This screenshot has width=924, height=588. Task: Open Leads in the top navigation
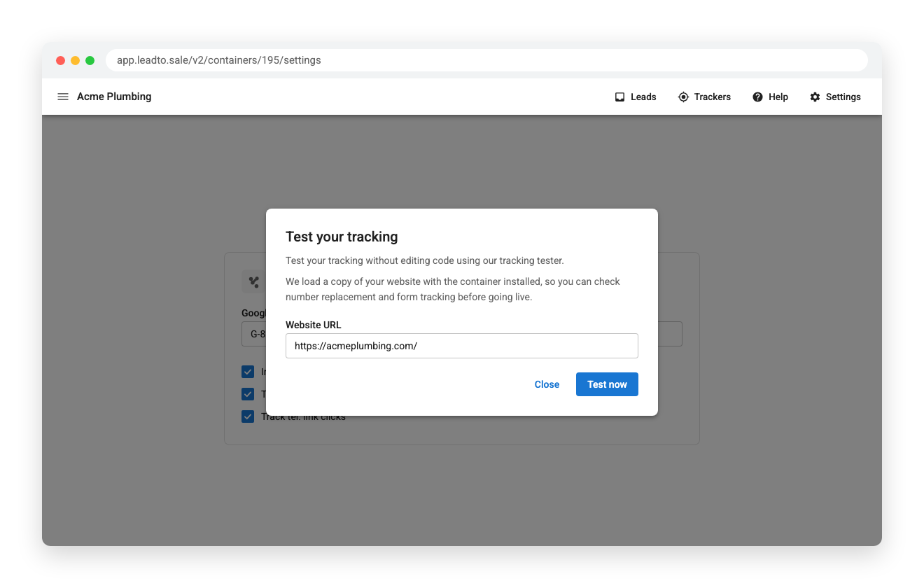click(x=636, y=97)
